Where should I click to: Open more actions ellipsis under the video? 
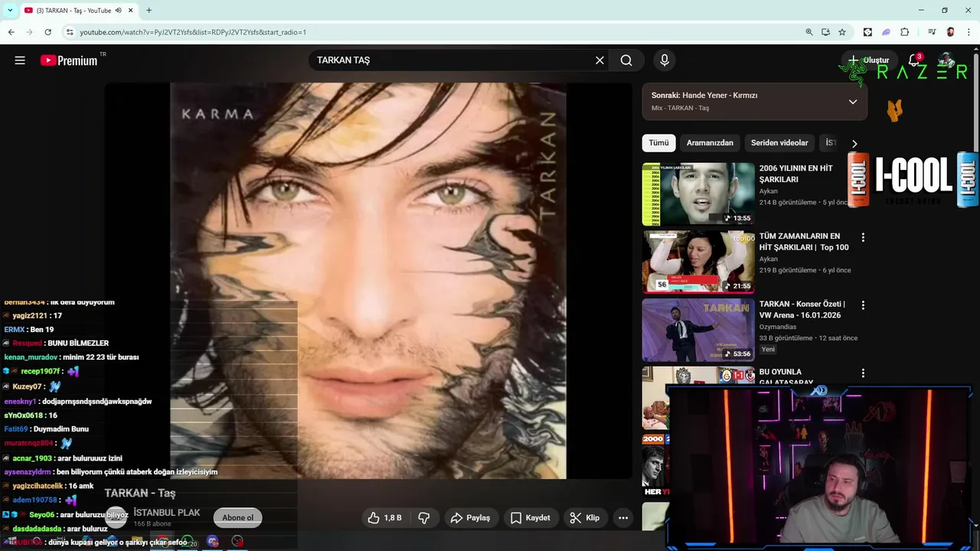pyautogui.click(x=623, y=518)
